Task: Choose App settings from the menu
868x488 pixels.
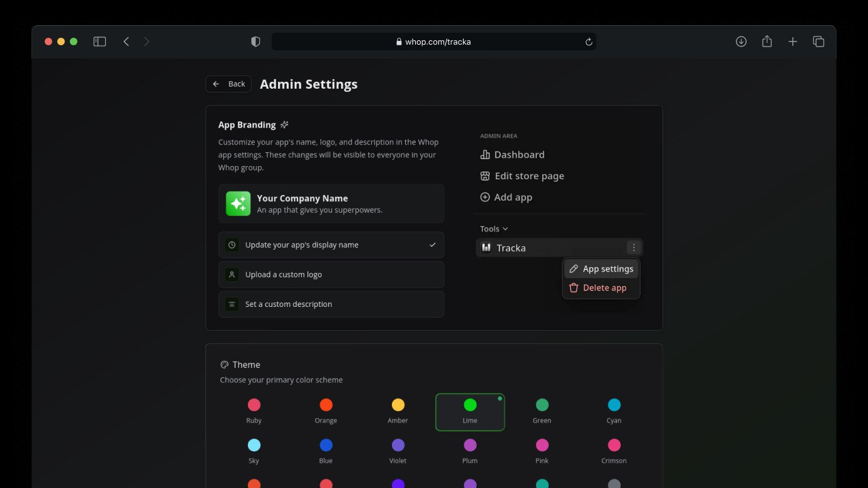Action: click(601, 269)
